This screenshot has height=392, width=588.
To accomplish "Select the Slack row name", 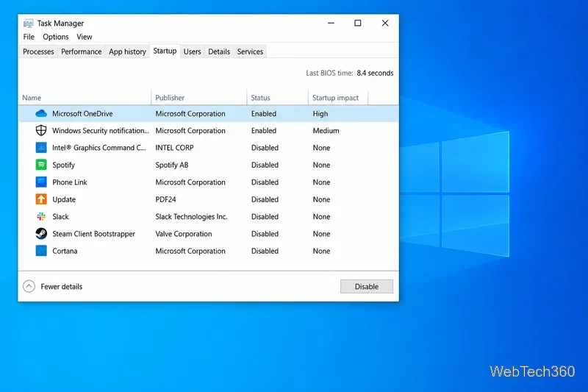I will 60,217.
